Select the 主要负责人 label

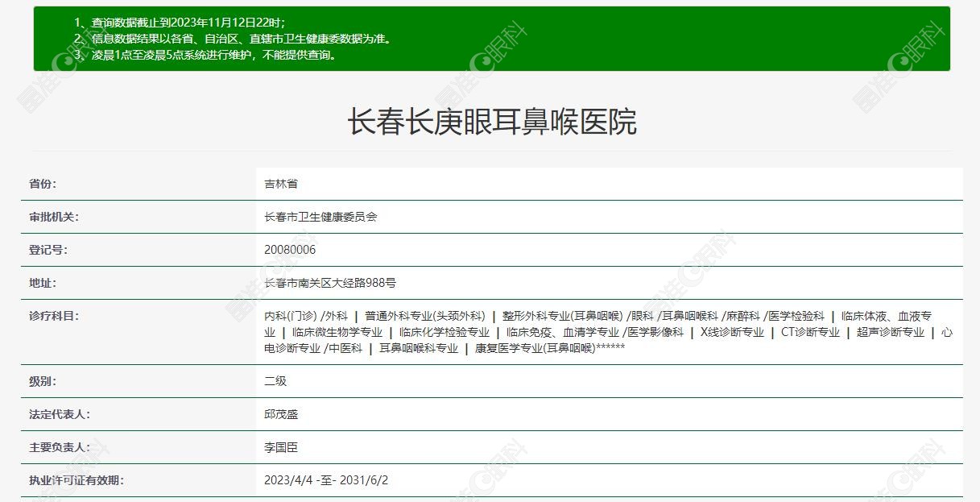(60, 447)
